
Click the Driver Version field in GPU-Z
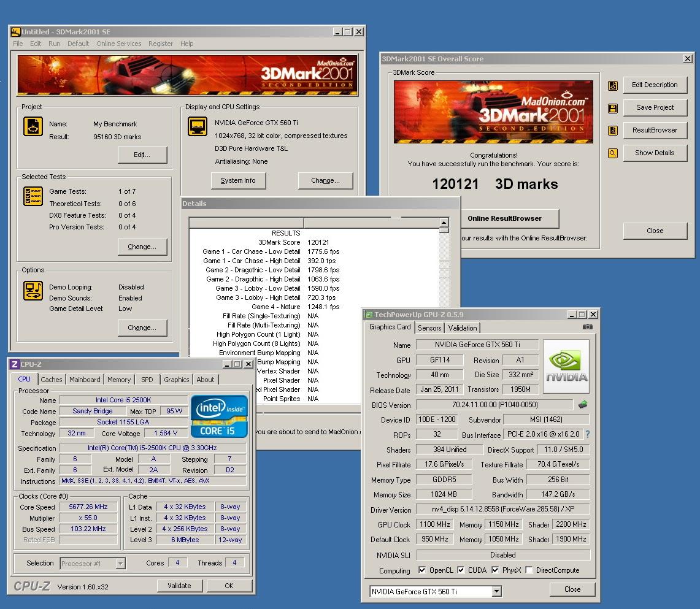pyautogui.click(x=503, y=509)
